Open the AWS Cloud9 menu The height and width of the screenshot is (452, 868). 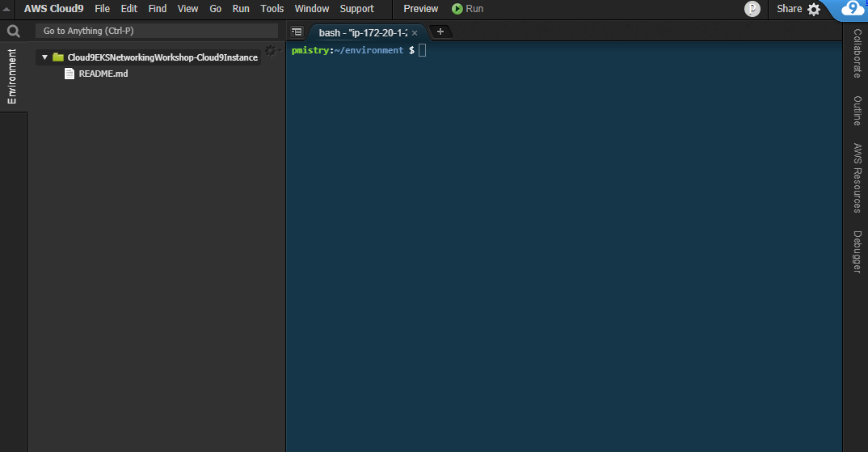tap(53, 9)
